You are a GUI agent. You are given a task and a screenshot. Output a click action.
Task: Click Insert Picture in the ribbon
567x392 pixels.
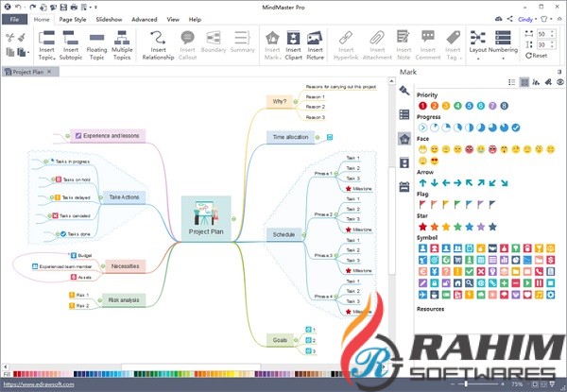pyautogui.click(x=315, y=44)
